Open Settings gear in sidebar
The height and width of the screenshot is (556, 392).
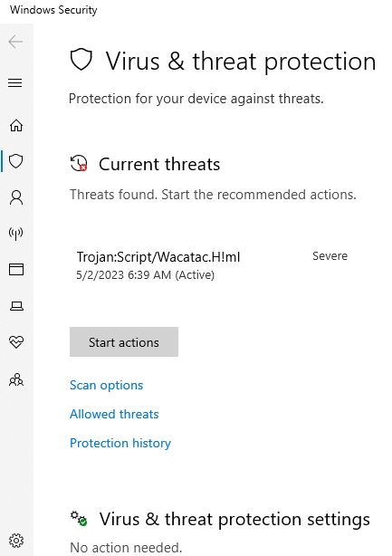pyautogui.click(x=16, y=541)
